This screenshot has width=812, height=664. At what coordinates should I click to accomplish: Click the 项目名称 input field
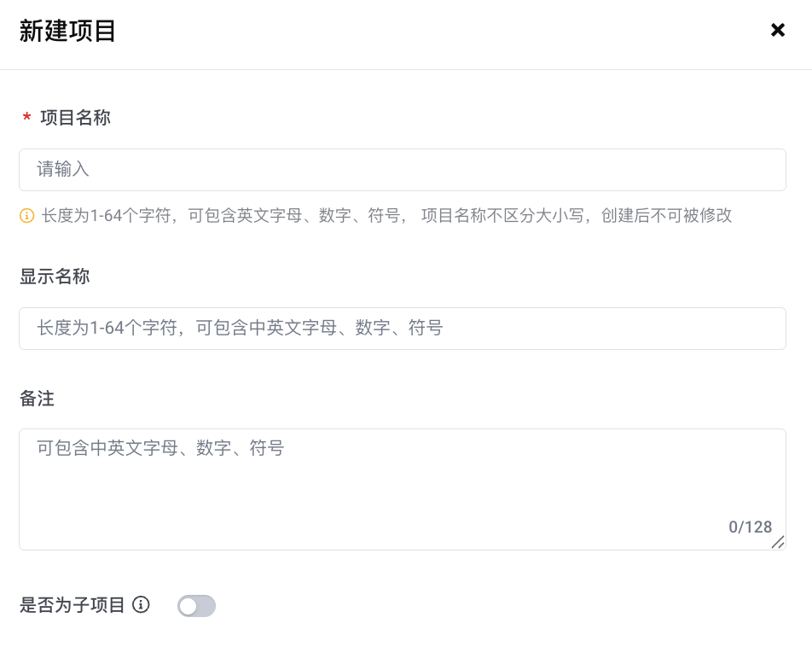point(402,170)
